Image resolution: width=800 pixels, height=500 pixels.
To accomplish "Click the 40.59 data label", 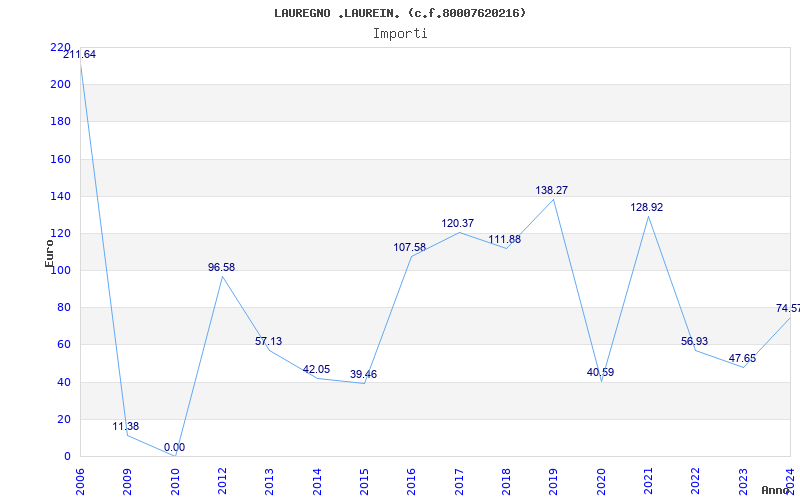I will click(601, 372).
